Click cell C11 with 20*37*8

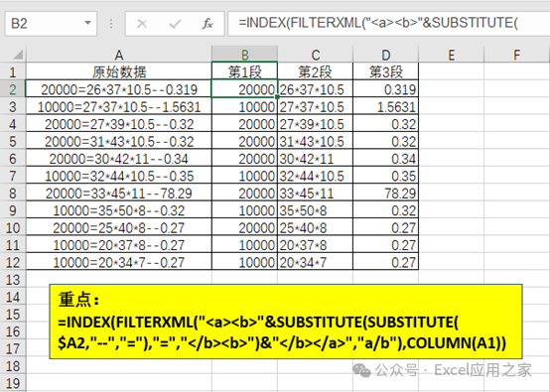315,245
